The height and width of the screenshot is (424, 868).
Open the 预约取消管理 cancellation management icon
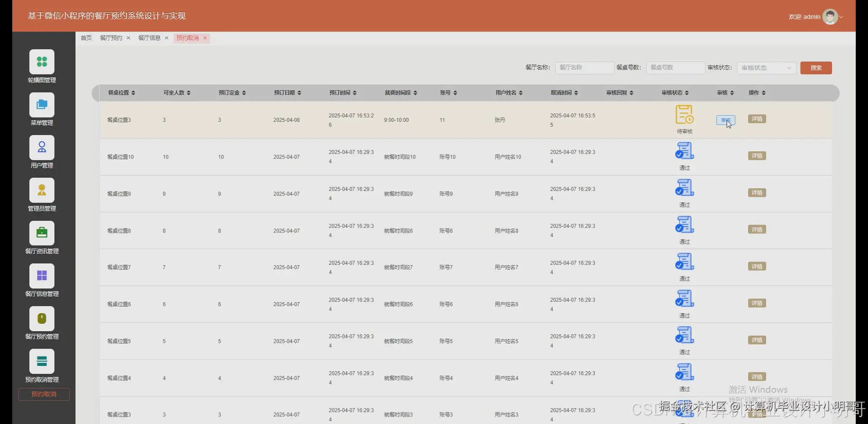coord(42,361)
